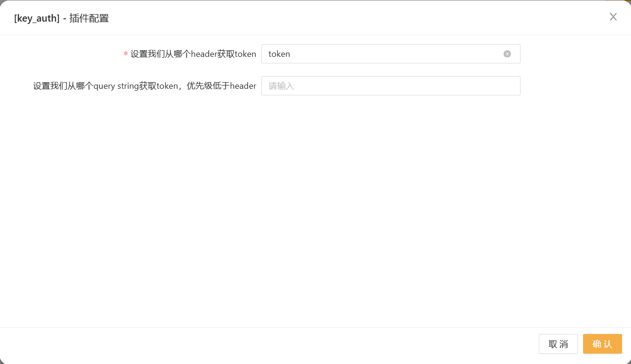
Task: Focus the query string token input field
Action: [x=391, y=86]
